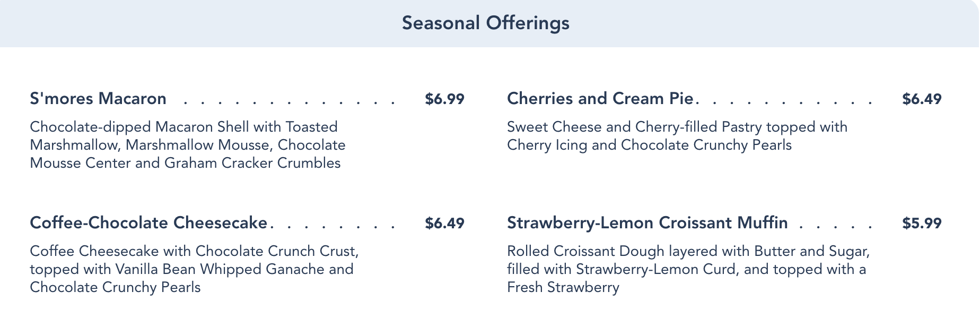The width and height of the screenshot is (980, 326).
Task: Click the words 'Graham Cracker Crumbles'
Action: coord(252,163)
